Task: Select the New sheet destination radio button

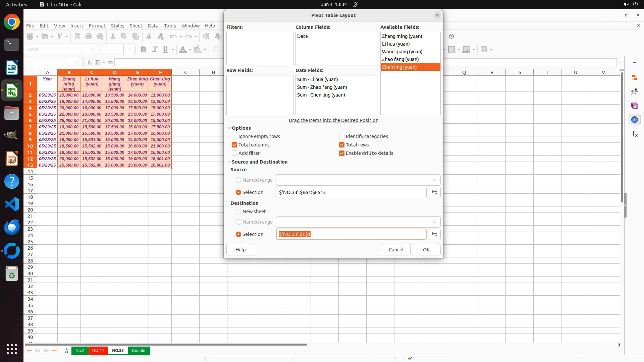Action: tap(238, 212)
